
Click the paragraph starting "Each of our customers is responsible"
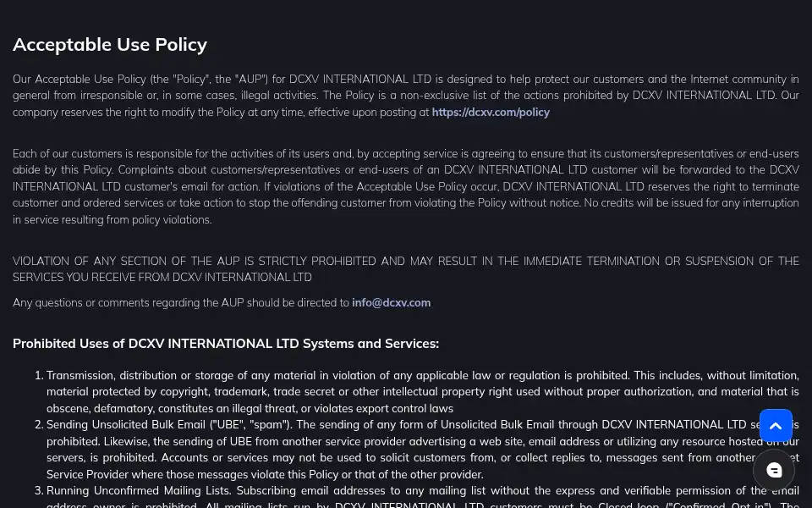click(x=405, y=186)
